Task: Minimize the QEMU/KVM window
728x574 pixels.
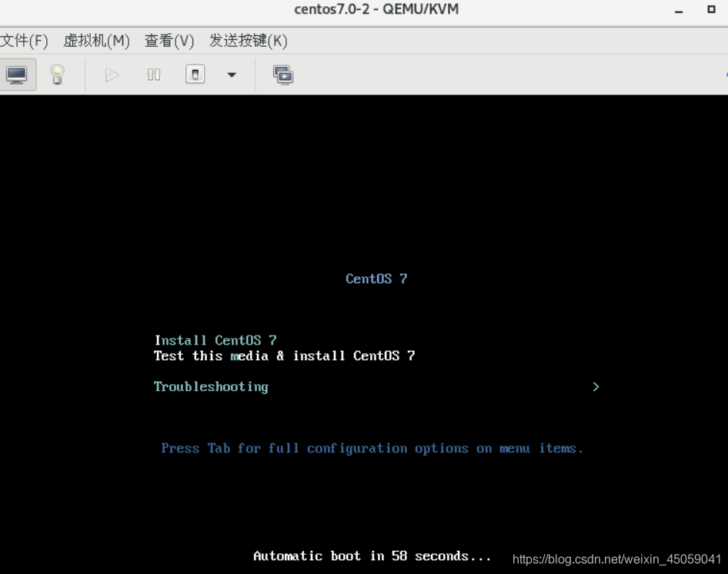Action: [x=678, y=10]
